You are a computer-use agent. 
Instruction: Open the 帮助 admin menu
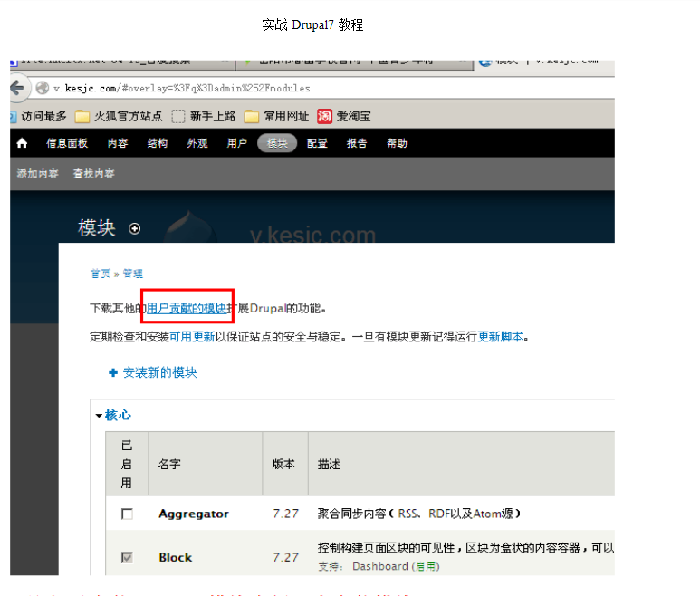pyautogui.click(x=397, y=143)
